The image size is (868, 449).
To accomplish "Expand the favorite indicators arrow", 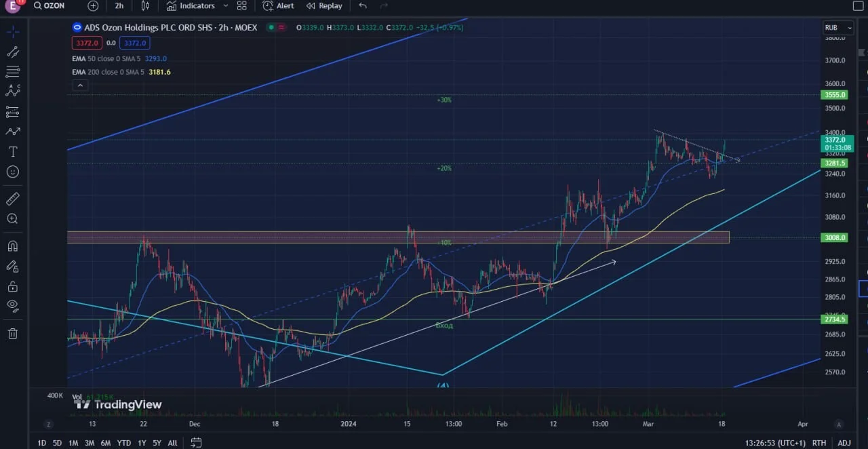I will coord(225,5).
